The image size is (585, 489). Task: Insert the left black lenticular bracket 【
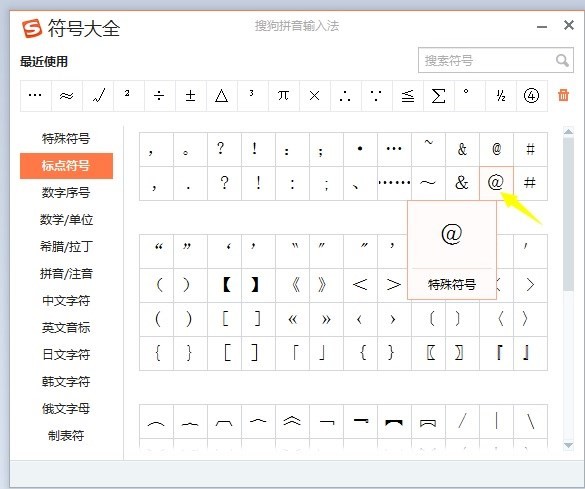[225, 285]
